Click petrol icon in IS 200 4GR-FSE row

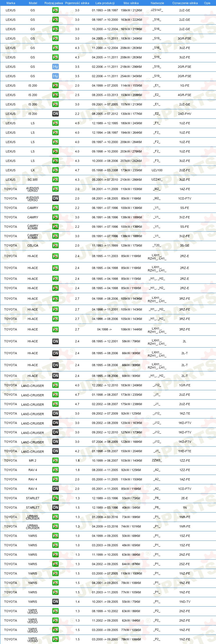tap(56, 95)
